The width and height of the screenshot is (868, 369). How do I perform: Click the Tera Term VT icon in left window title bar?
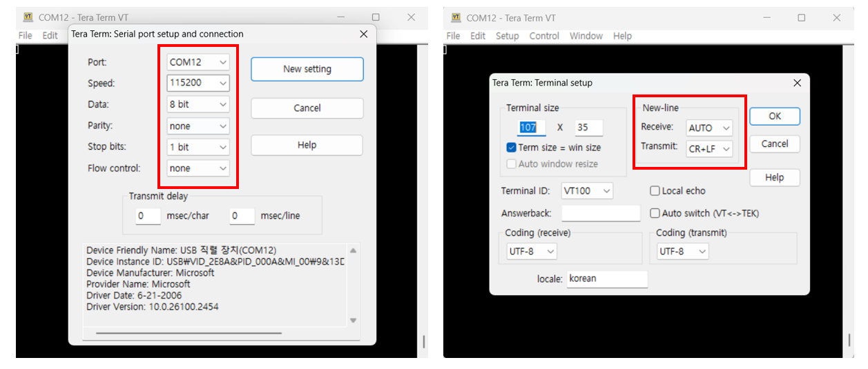click(28, 17)
